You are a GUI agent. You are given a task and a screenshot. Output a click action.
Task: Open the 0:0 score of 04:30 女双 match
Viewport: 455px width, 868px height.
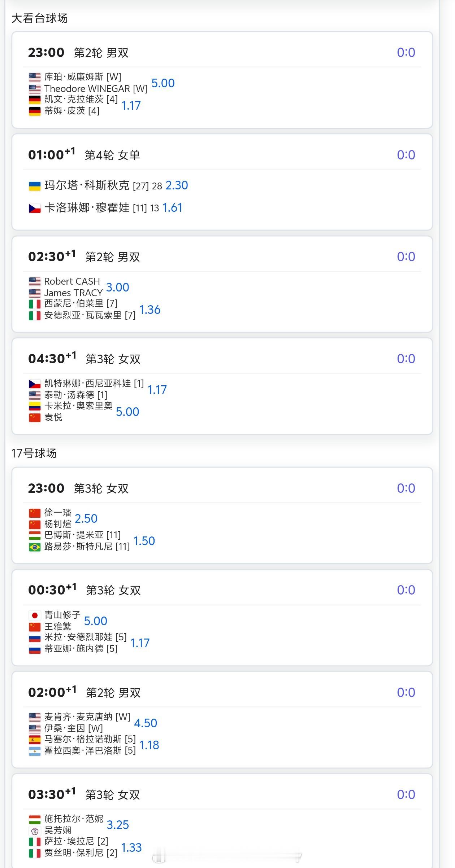coord(406,359)
